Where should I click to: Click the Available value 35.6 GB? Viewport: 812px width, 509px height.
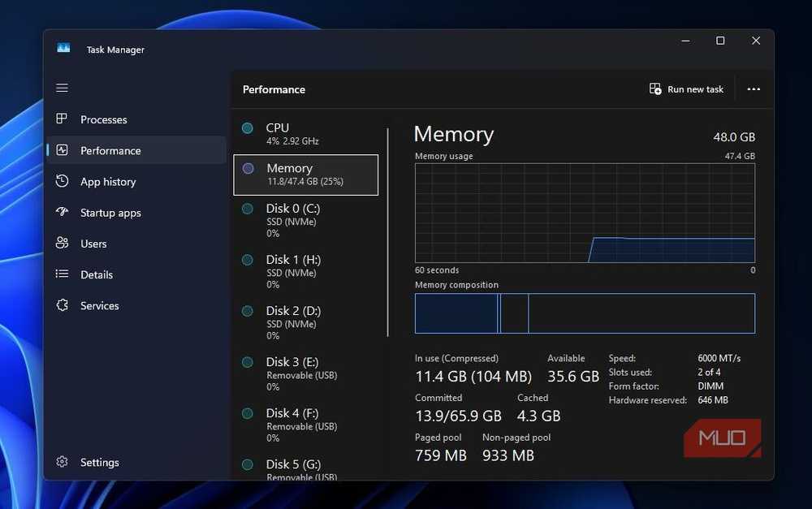coord(573,377)
